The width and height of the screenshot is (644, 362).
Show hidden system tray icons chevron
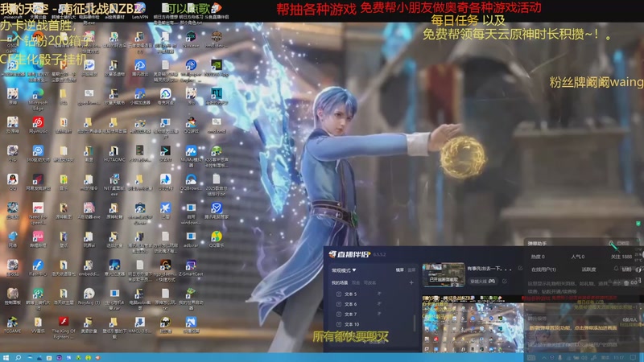click(x=544, y=358)
